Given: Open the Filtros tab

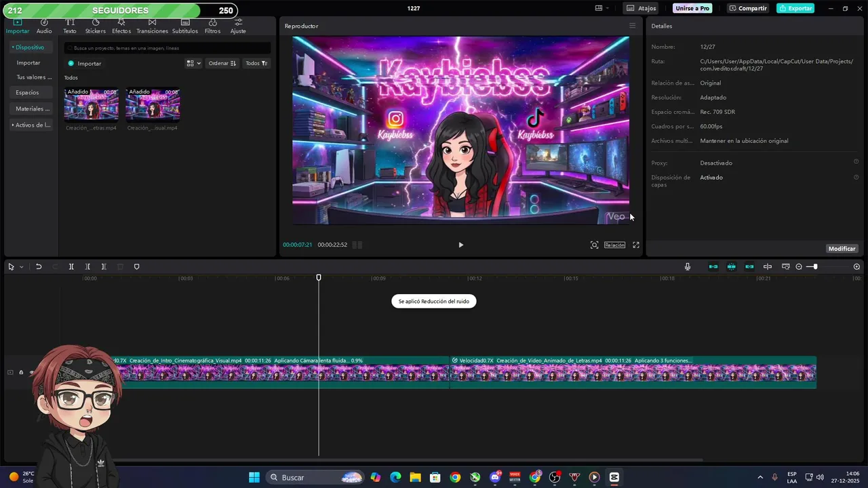Looking at the screenshot, I should click(x=212, y=27).
